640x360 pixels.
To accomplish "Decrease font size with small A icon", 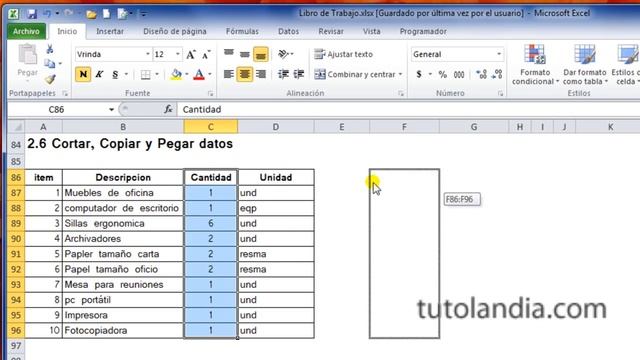I will pyautogui.click(x=206, y=54).
